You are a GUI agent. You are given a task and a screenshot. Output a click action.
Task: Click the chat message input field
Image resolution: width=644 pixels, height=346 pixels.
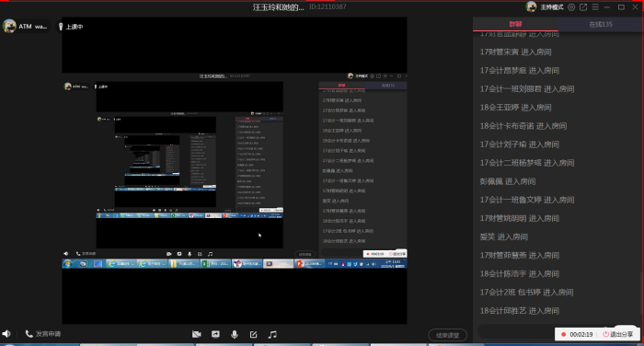516,331
